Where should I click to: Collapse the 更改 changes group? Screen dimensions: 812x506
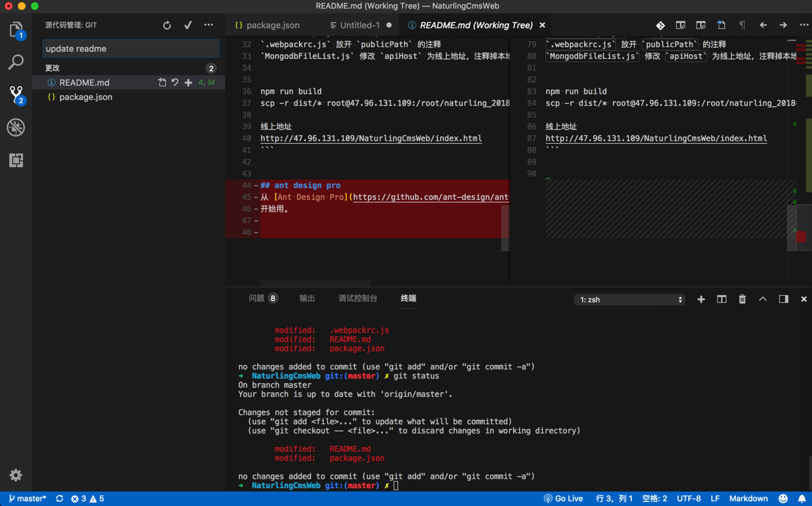[x=52, y=68]
